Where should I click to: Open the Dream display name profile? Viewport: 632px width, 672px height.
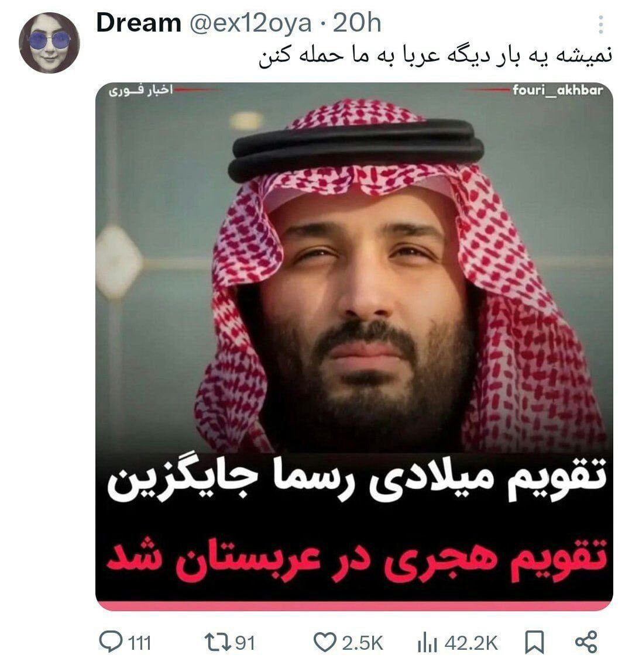(139, 23)
